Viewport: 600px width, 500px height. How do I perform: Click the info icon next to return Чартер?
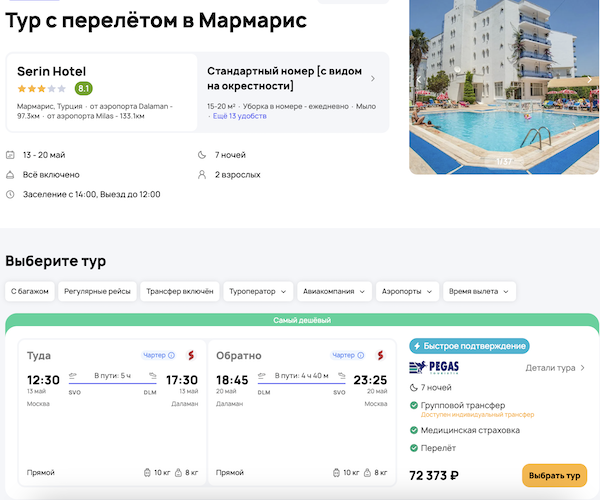click(362, 355)
